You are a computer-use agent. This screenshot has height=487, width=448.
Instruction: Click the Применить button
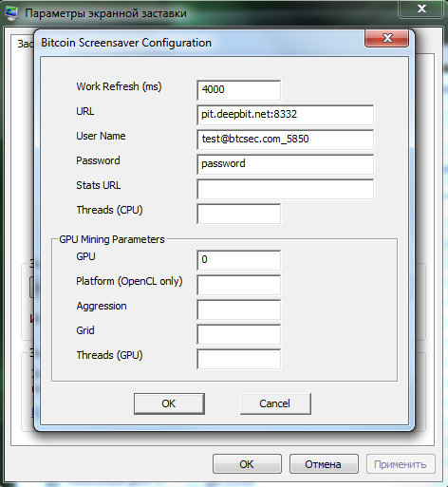(401, 464)
